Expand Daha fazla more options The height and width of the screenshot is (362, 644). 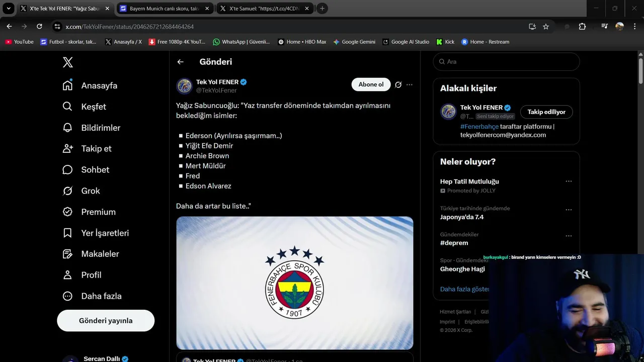pos(92,296)
